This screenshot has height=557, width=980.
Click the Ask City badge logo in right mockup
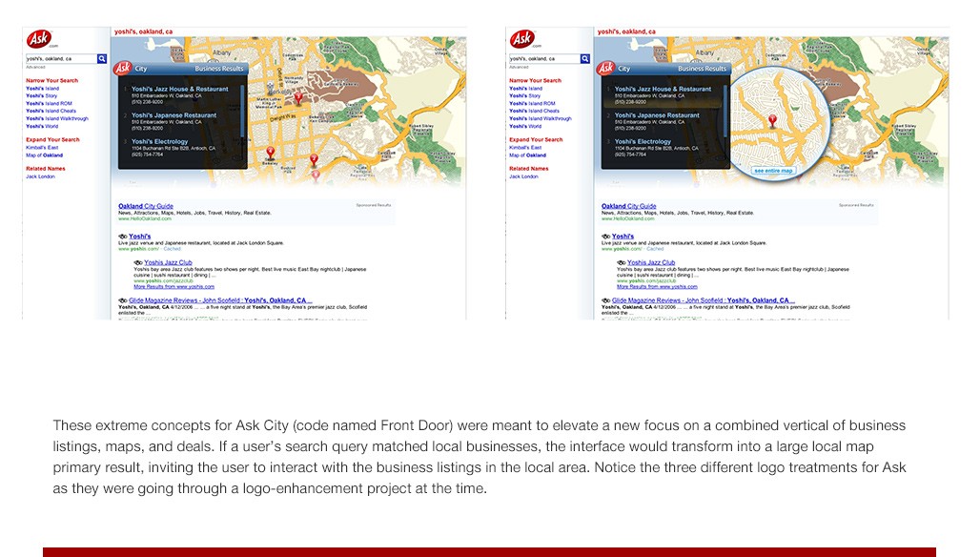[x=605, y=68]
